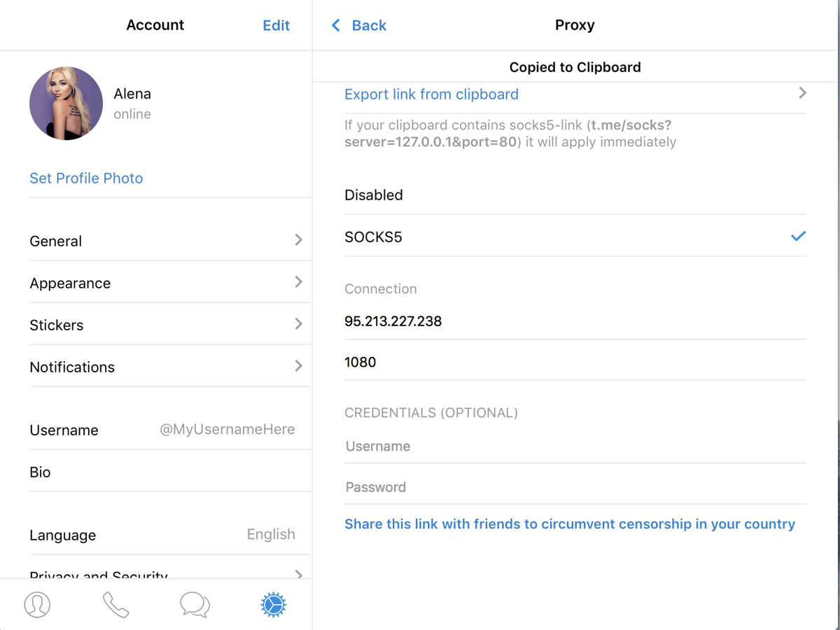The image size is (840, 630).
Task: Click Set Profile Photo link
Action: click(86, 178)
